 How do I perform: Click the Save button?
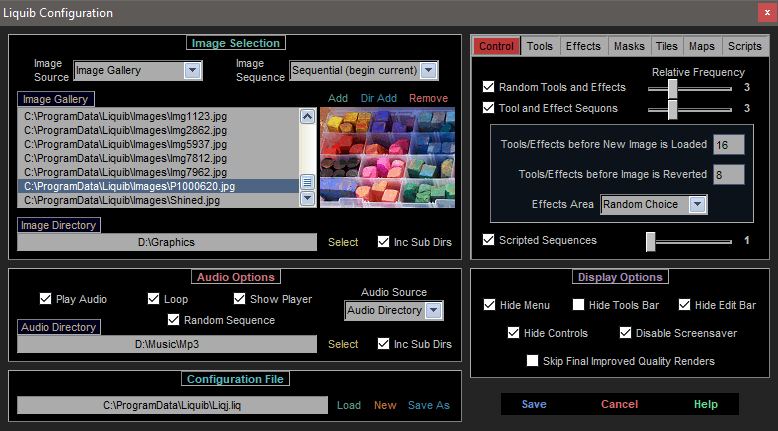534,404
